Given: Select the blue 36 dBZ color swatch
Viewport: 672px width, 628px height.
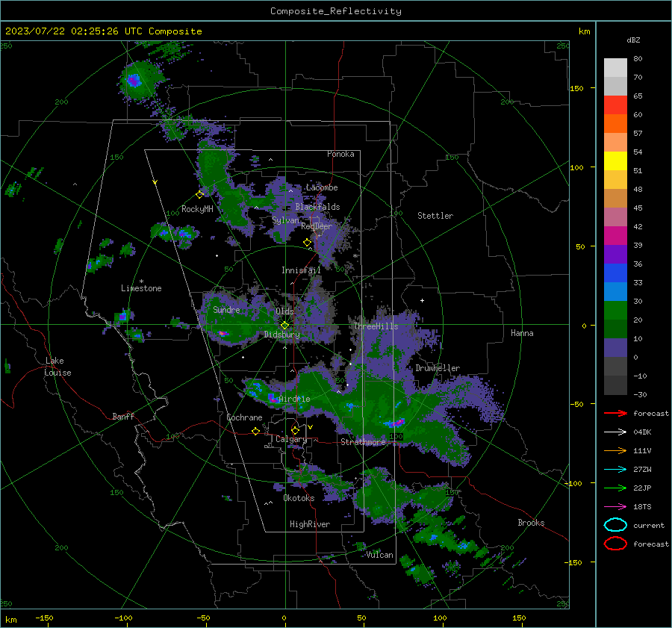Looking at the screenshot, I should pyautogui.click(x=615, y=273).
